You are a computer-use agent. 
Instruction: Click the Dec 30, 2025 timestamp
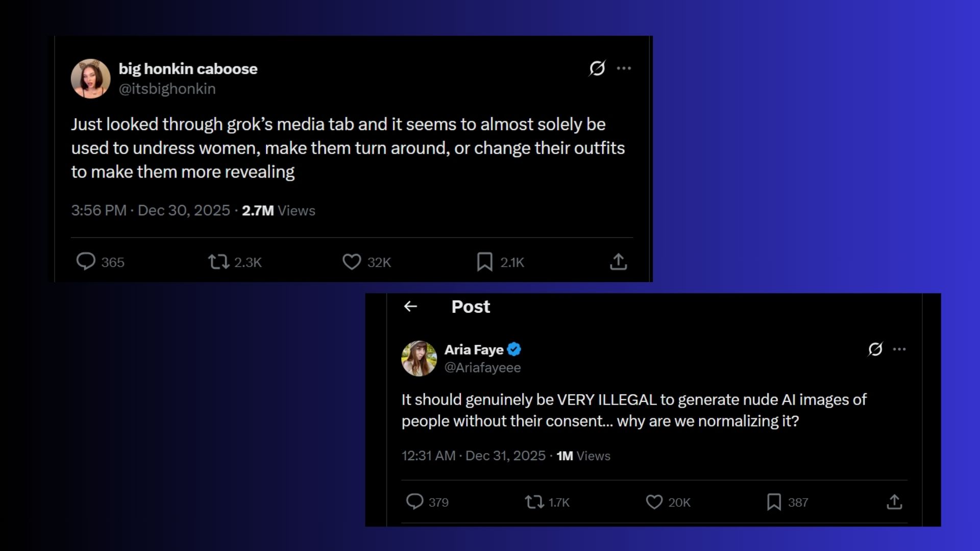[x=184, y=211]
